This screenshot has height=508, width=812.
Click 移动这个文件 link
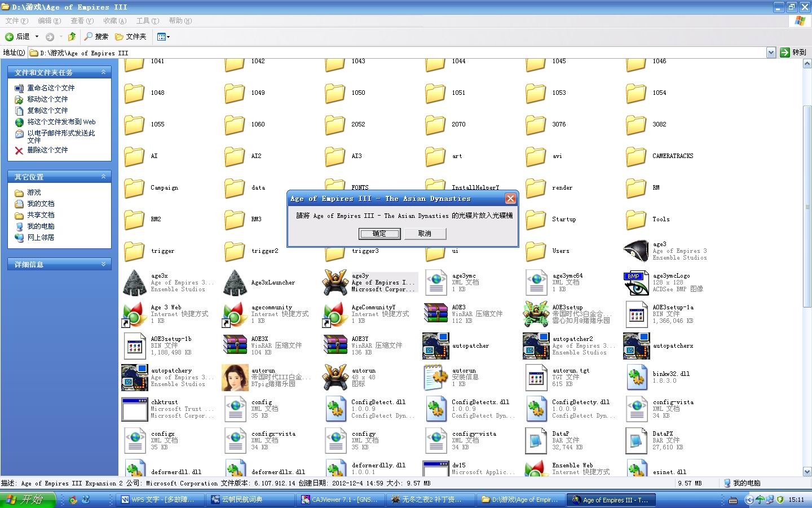pyautogui.click(x=47, y=99)
